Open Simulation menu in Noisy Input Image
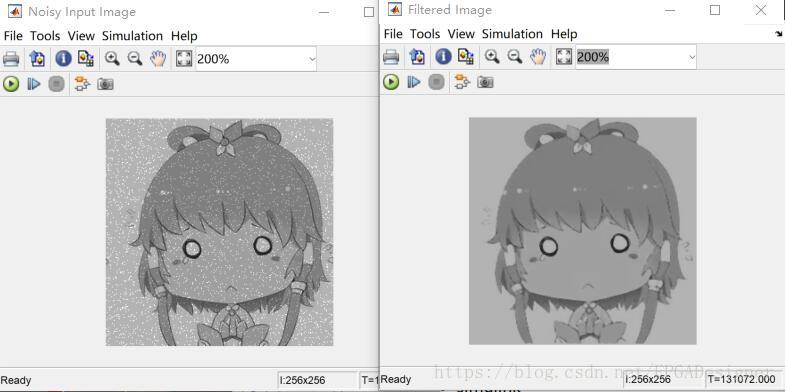The width and height of the screenshot is (785, 392). [132, 36]
